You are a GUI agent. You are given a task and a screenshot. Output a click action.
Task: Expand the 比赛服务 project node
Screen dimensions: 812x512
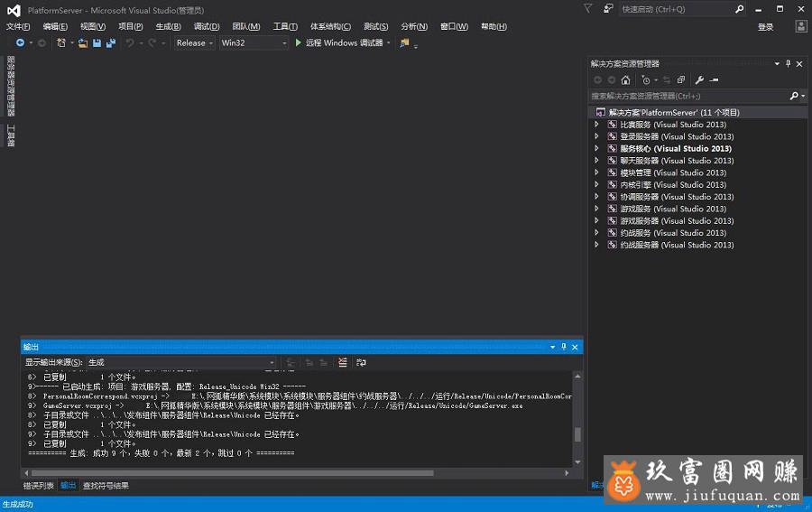tap(596, 125)
